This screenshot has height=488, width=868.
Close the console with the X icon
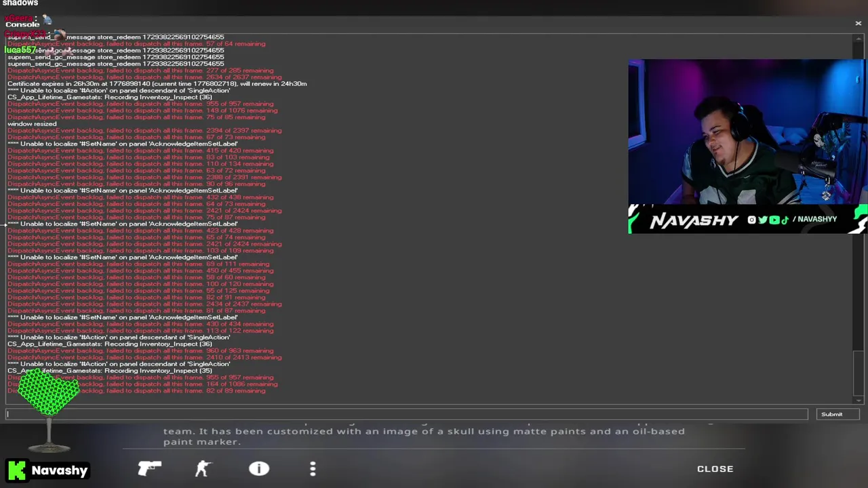coord(858,23)
